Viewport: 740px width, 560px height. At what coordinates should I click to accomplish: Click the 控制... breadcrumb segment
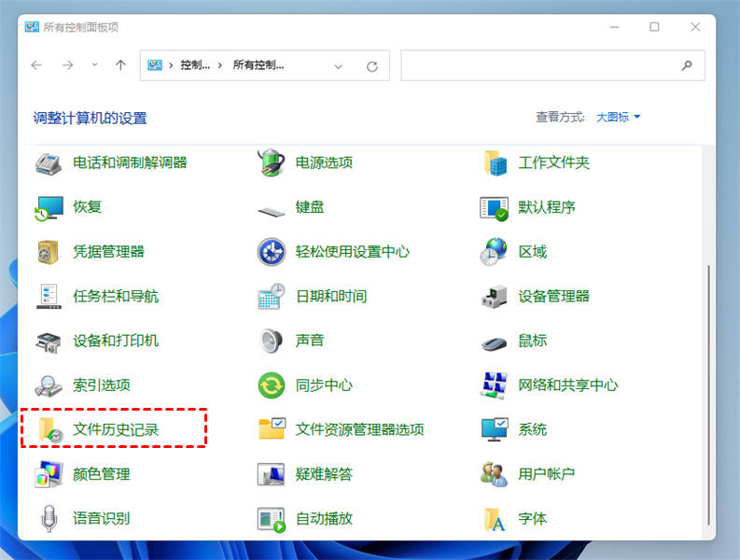point(195,65)
